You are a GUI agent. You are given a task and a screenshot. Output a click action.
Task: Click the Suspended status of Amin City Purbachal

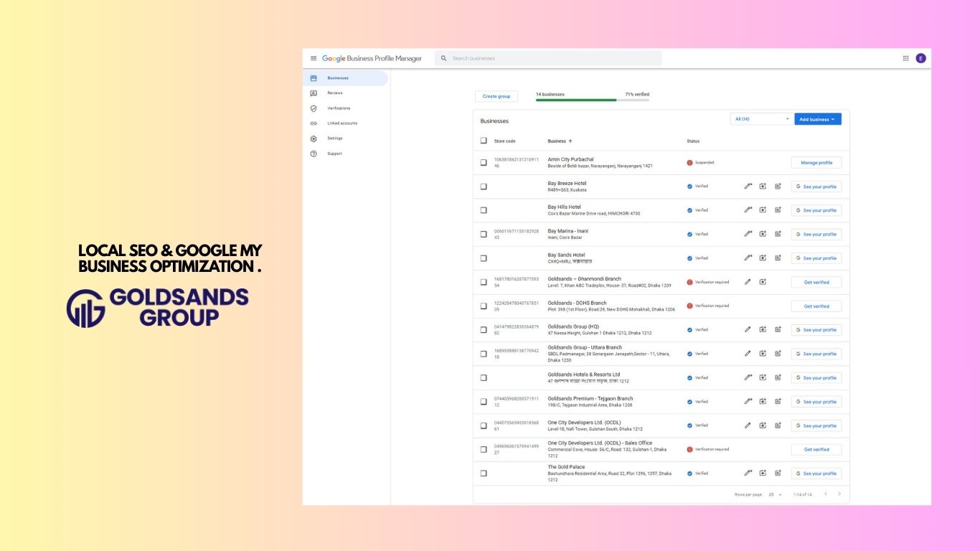[x=700, y=163]
